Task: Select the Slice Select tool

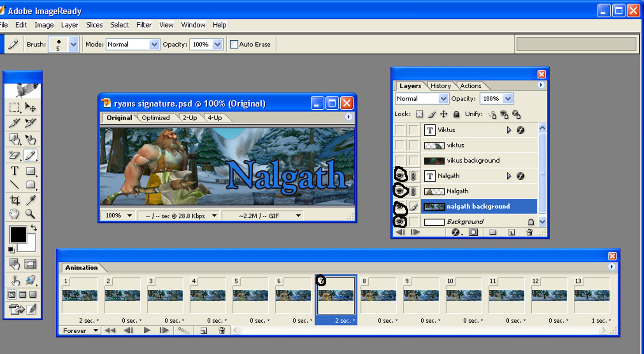Action: click(x=30, y=123)
